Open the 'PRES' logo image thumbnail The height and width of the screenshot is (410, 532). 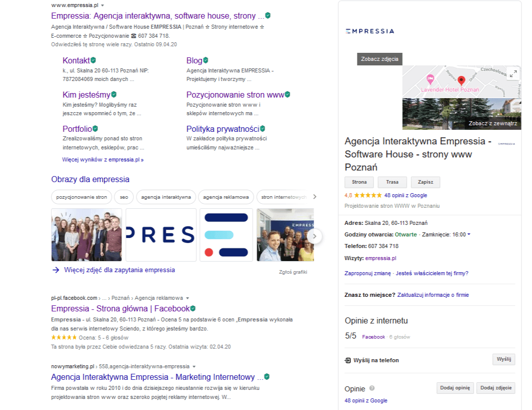point(161,234)
